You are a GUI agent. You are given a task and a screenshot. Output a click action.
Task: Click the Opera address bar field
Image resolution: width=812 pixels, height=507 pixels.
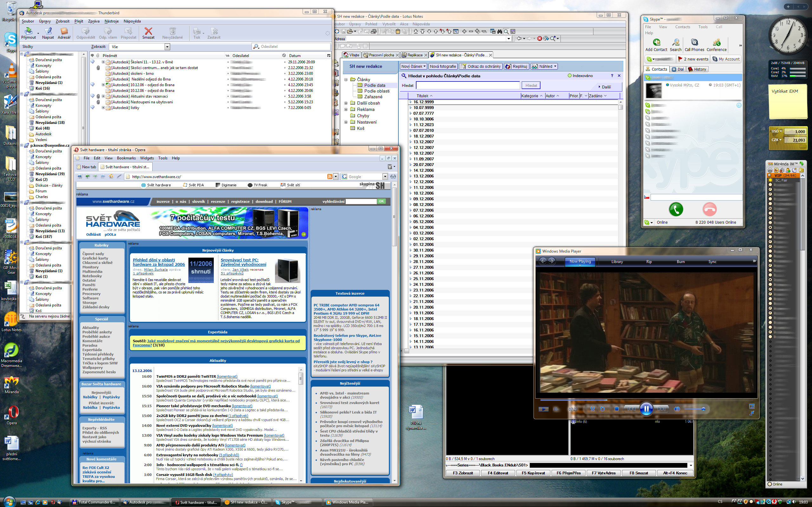(228, 177)
